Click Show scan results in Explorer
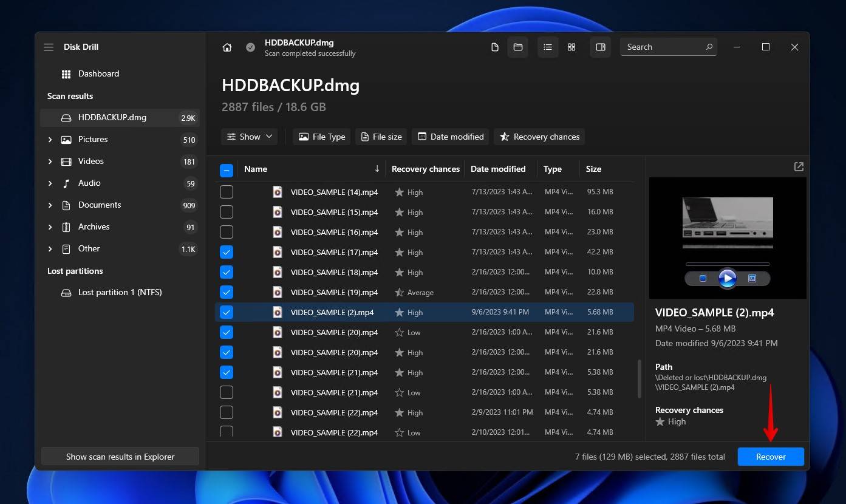This screenshot has width=846, height=504. pyautogui.click(x=120, y=457)
